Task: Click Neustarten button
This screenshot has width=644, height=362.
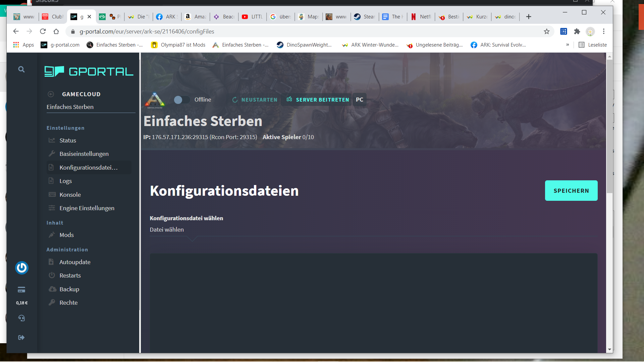Action: click(255, 100)
